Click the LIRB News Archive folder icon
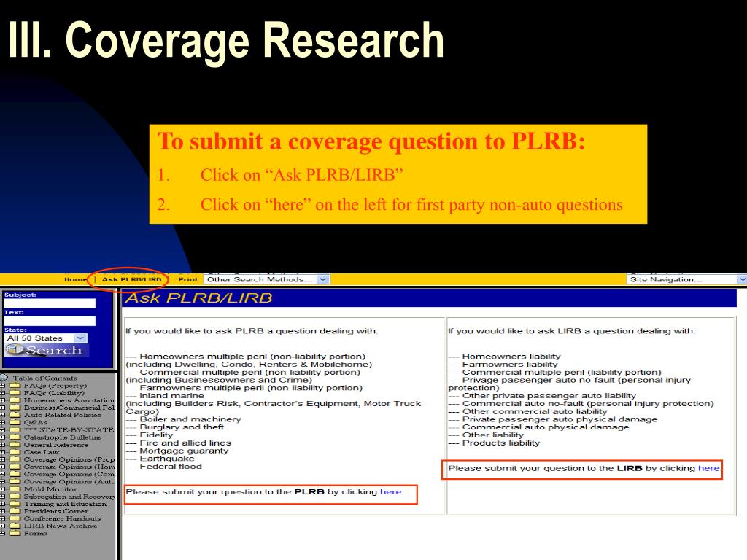Image resolution: width=747 pixels, height=560 pixels. (x=16, y=526)
